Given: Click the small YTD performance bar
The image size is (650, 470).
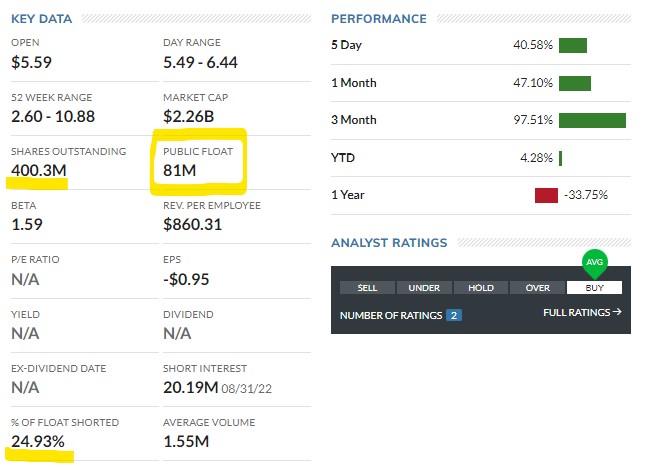Looking at the screenshot, I should [x=561, y=157].
